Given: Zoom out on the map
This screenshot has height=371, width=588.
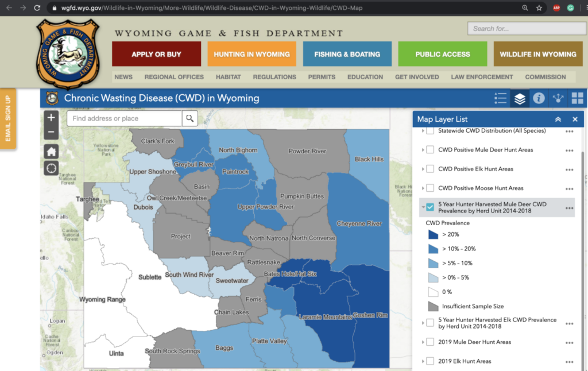Looking at the screenshot, I should point(51,132).
